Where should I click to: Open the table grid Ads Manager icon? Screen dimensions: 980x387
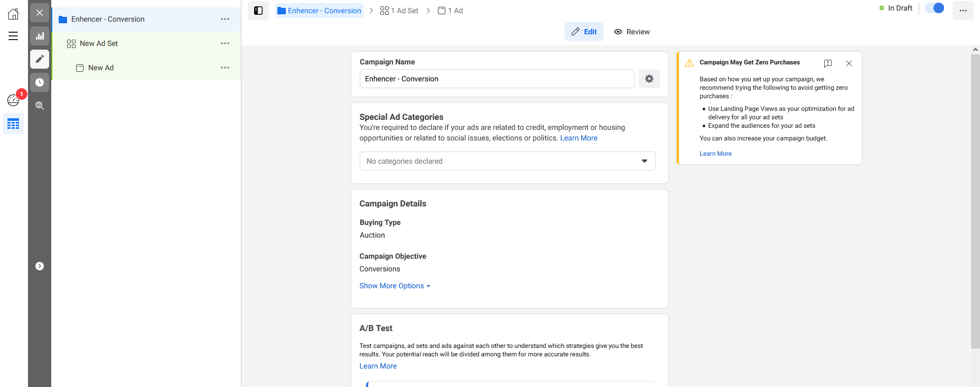[13, 124]
